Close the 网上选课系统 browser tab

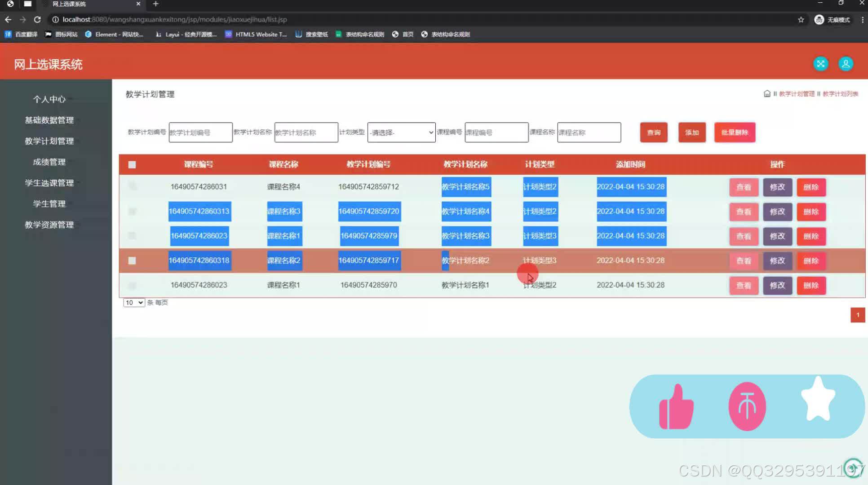pos(138,4)
